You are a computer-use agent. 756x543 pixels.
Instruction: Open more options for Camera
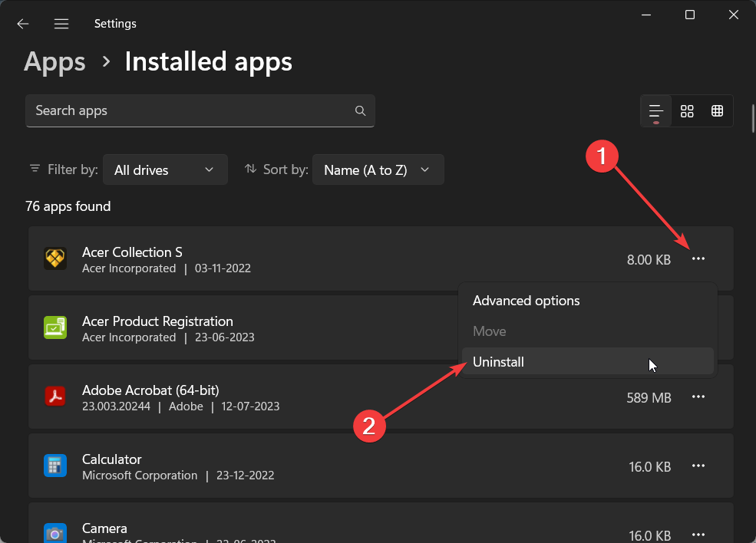point(698,535)
